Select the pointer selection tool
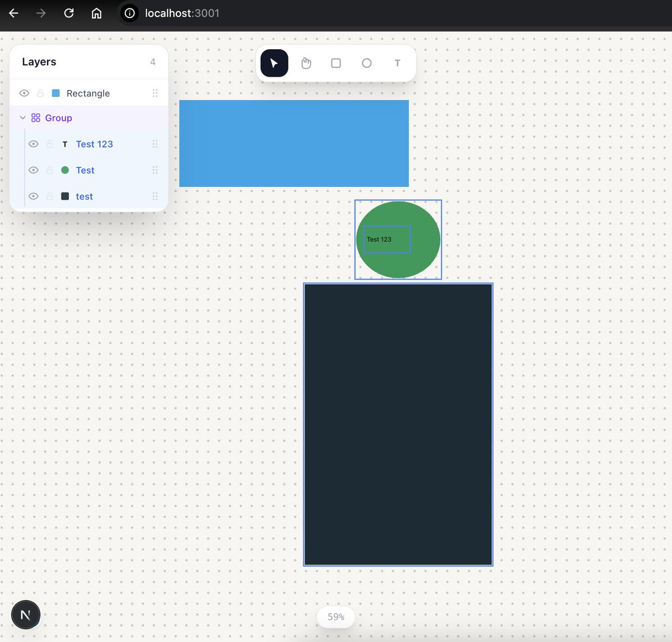Image resolution: width=672 pixels, height=642 pixels. pos(274,63)
